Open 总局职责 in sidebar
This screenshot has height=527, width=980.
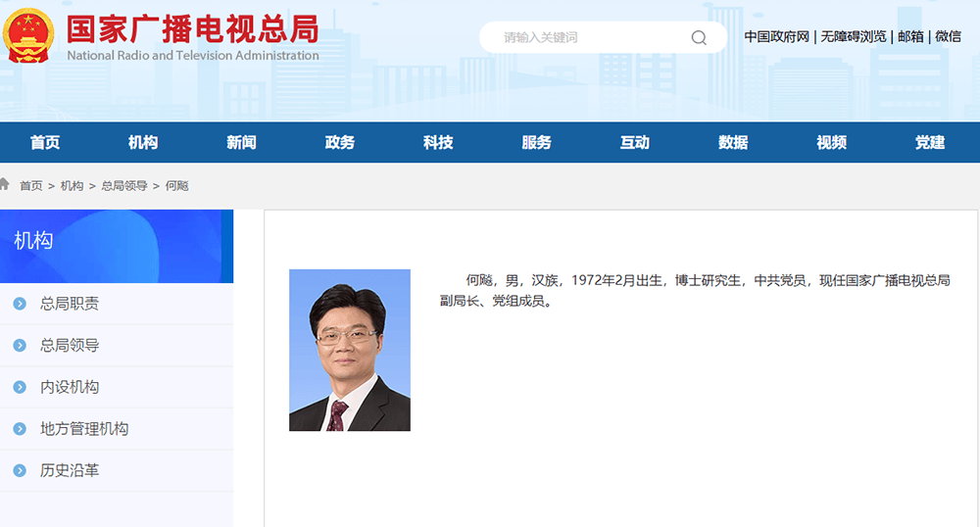70,304
